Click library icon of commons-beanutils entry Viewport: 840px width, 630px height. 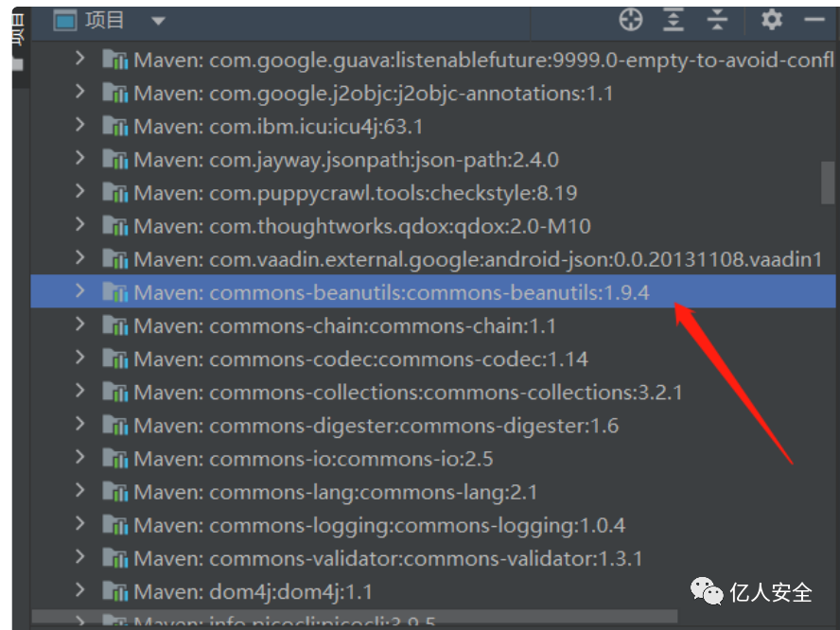(x=115, y=292)
